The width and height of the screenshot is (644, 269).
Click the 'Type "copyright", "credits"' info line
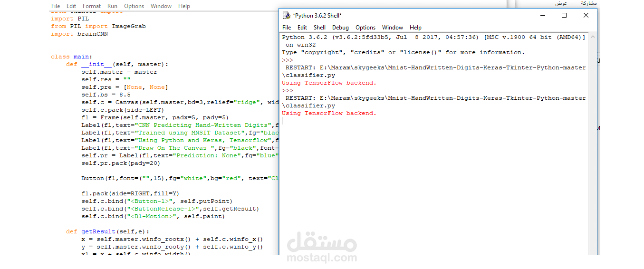click(x=404, y=52)
